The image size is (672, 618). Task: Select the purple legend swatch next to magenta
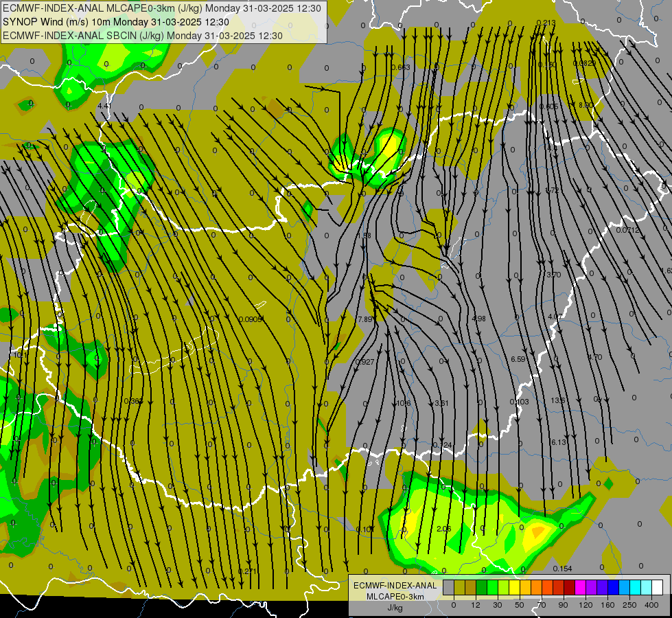click(x=591, y=587)
